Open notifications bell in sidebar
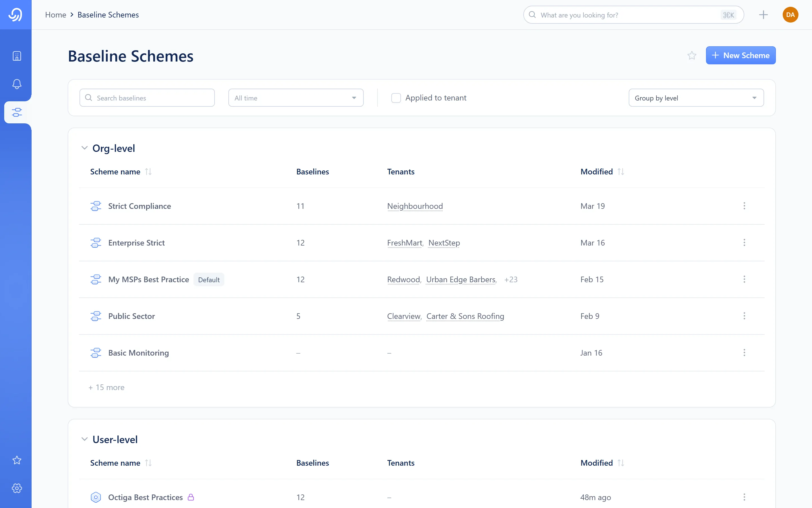Screen dimensions: 812x508 [x=17, y=84]
